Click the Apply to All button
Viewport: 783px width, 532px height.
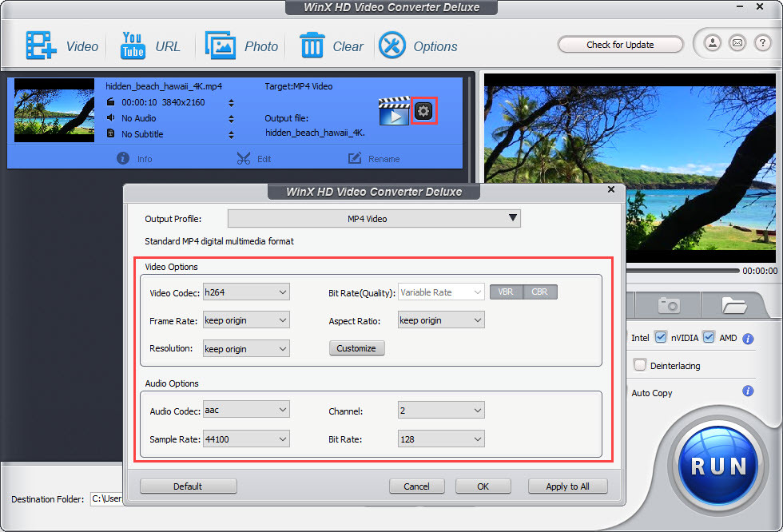click(568, 486)
